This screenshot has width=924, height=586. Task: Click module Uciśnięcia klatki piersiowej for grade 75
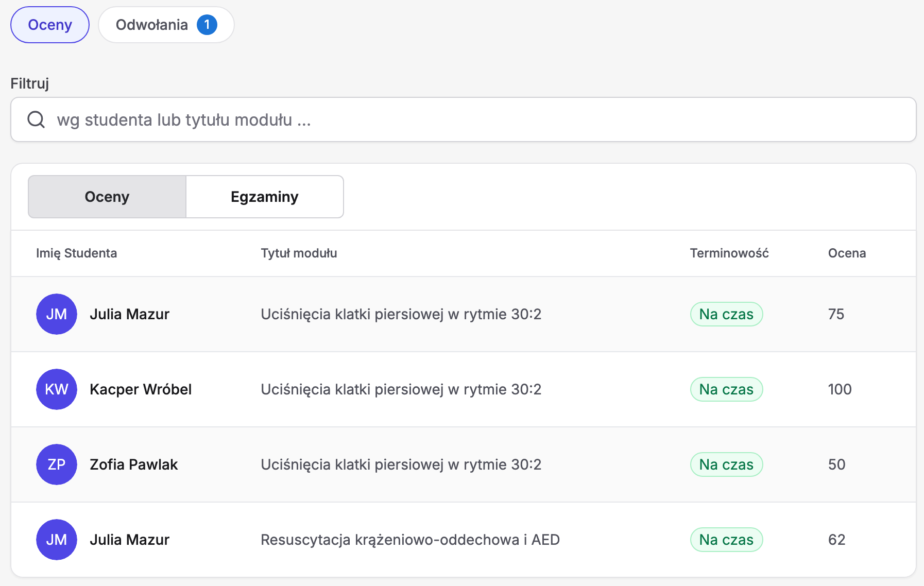[401, 314]
